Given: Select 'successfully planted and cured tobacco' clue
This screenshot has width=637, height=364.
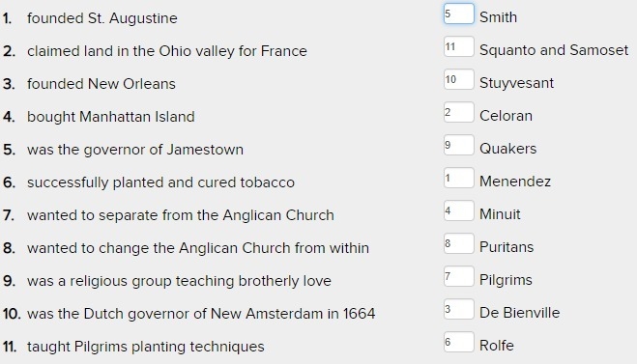Looking at the screenshot, I should (160, 182).
